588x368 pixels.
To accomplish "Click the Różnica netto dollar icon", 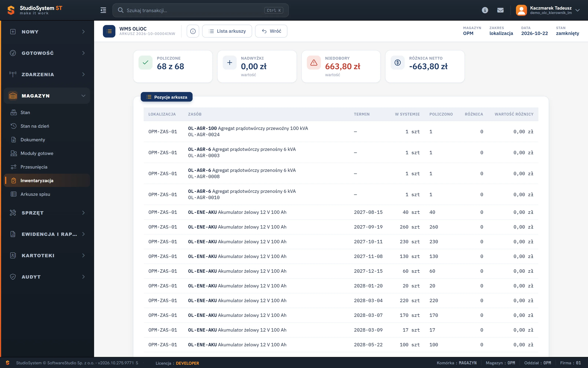I will tap(397, 63).
